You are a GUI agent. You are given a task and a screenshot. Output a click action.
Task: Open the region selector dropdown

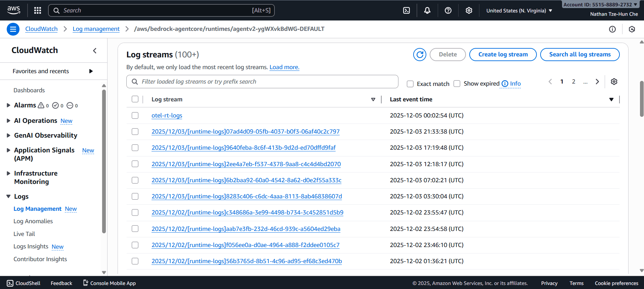[519, 11]
